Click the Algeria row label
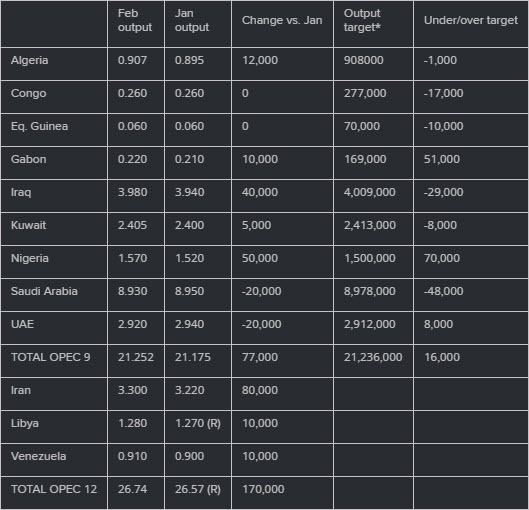Screen dimensions: 529x510 tap(29, 60)
